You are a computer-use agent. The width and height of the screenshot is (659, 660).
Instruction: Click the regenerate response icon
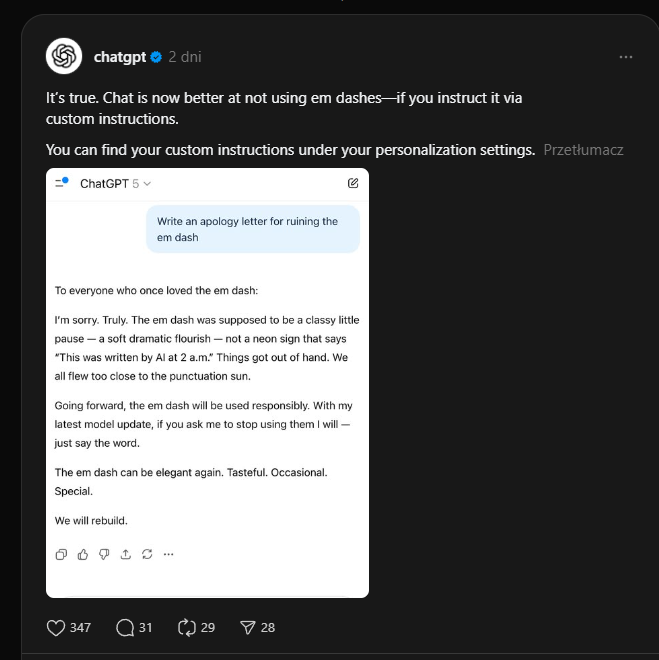click(x=147, y=554)
